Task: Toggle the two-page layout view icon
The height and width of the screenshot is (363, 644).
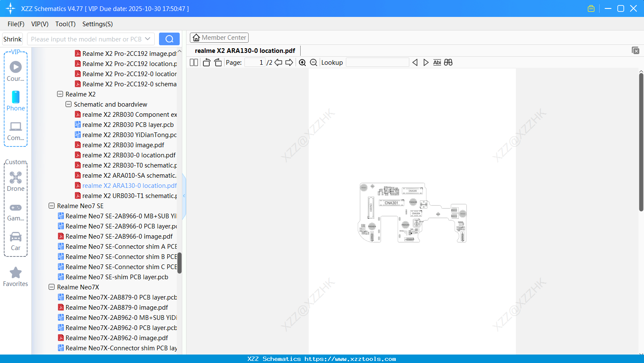Action: [194, 63]
